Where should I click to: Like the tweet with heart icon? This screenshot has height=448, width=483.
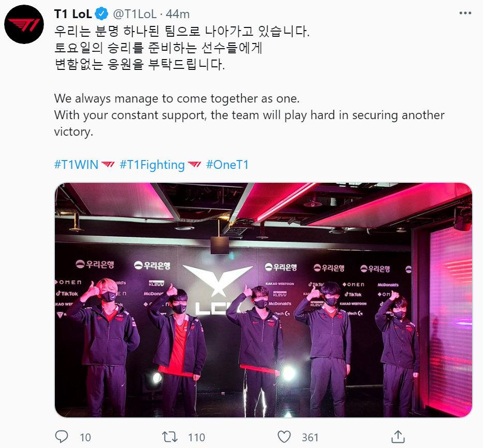pyautogui.click(x=284, y=437)
